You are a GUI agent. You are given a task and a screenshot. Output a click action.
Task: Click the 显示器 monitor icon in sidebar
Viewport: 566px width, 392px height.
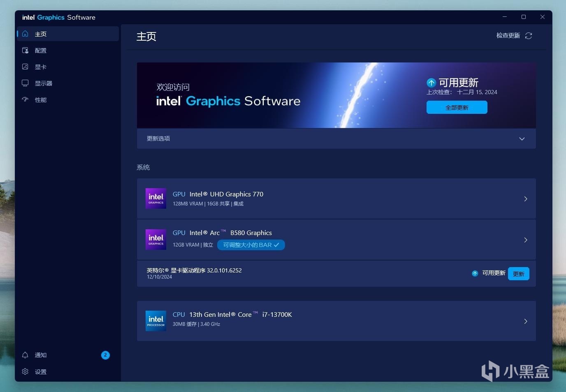pyautogui.click(x=25, y=83)
